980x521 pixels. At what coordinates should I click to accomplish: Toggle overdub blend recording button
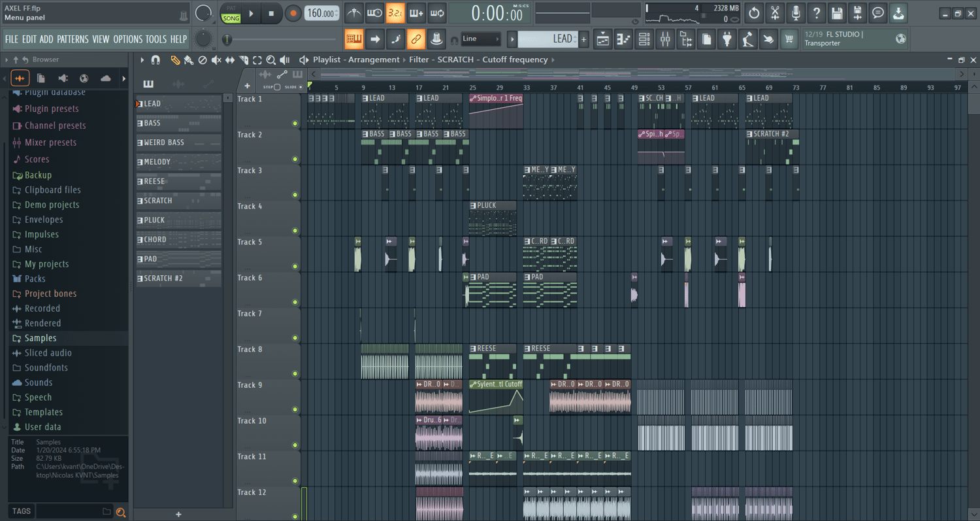[416, 12]
